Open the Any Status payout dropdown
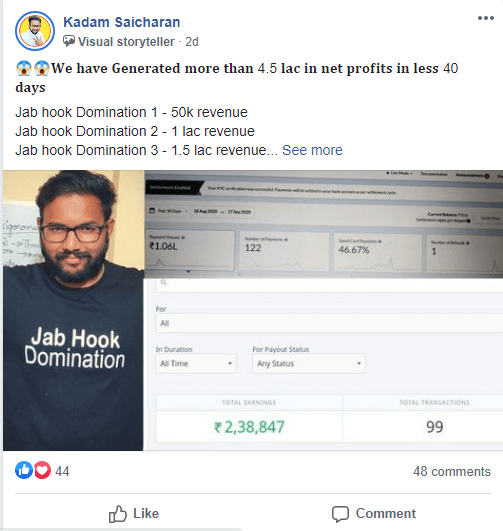 pyautogui.click(x=309, y=363)
